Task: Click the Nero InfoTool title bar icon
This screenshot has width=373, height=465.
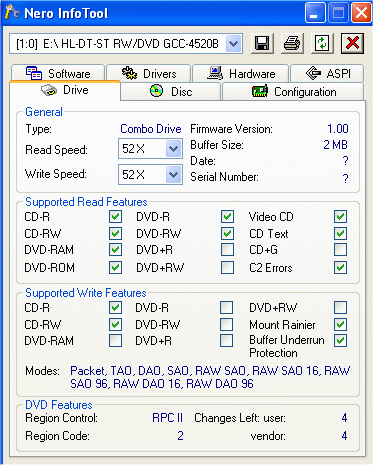Action: pyautogui.click(x=12, y=12)
